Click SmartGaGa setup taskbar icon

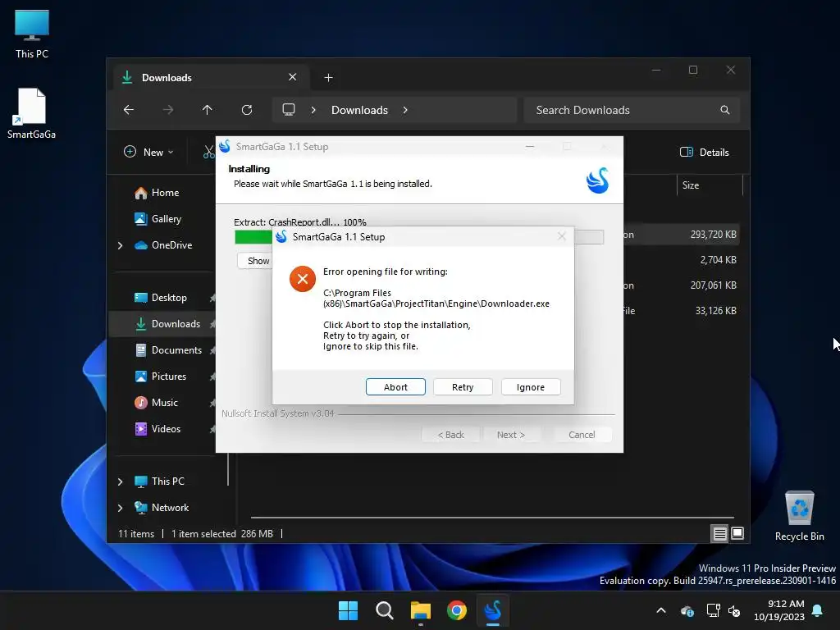[x=493, y=610]
